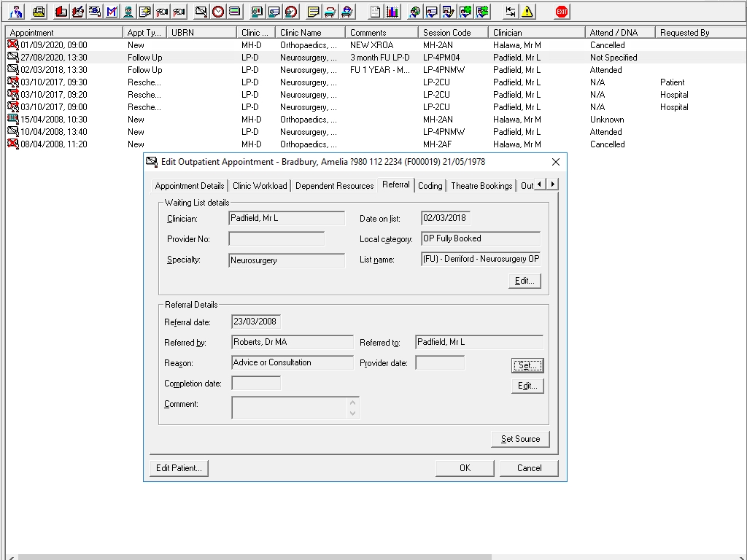Cancel the Edit Outpatient Appointment dialog
The width and height of the screenshot is (747, 560).
[530, 468]
